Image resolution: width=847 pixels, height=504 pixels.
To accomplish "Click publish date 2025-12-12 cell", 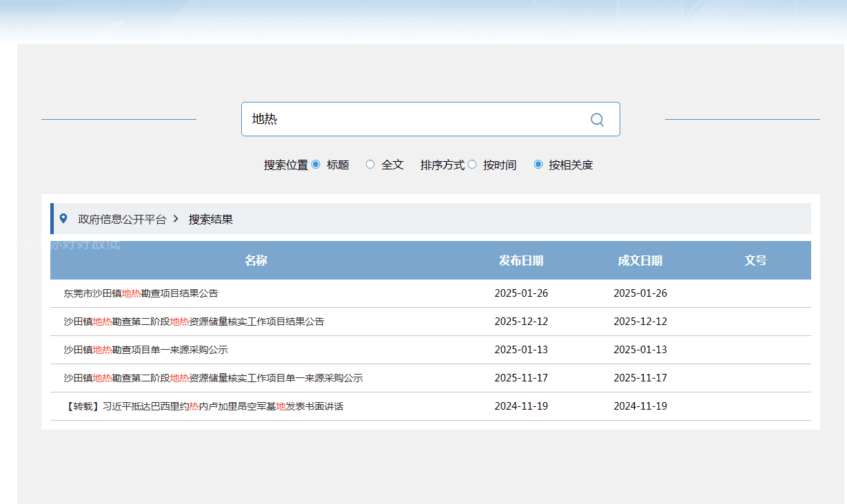I will (x=521, y=322).
